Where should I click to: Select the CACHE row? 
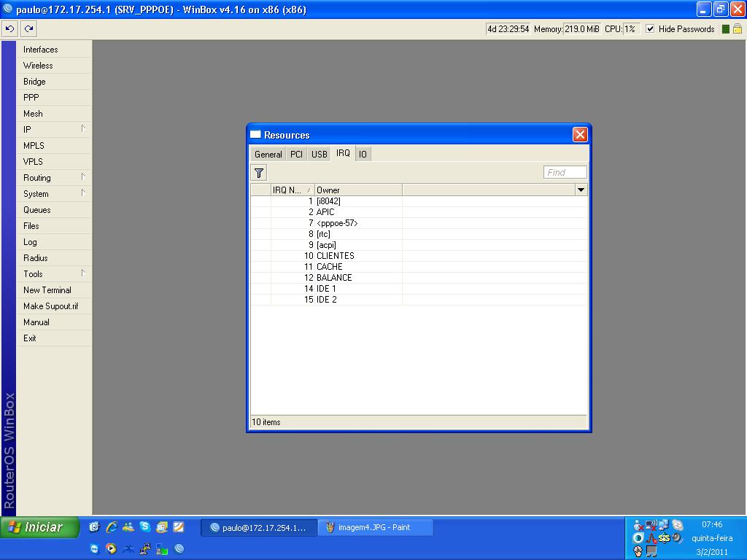coord(419,267)
